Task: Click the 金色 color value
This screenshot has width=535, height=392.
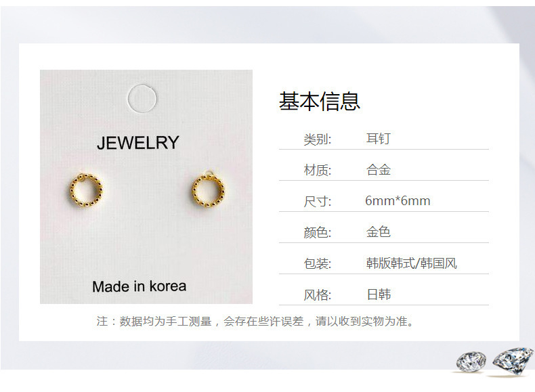Action: pos(378,232)
